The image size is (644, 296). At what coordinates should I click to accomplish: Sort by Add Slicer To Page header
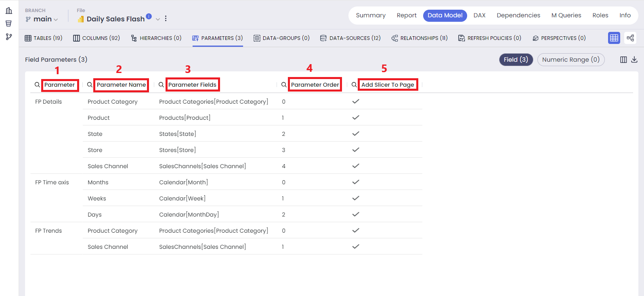[x=388, y=85]
